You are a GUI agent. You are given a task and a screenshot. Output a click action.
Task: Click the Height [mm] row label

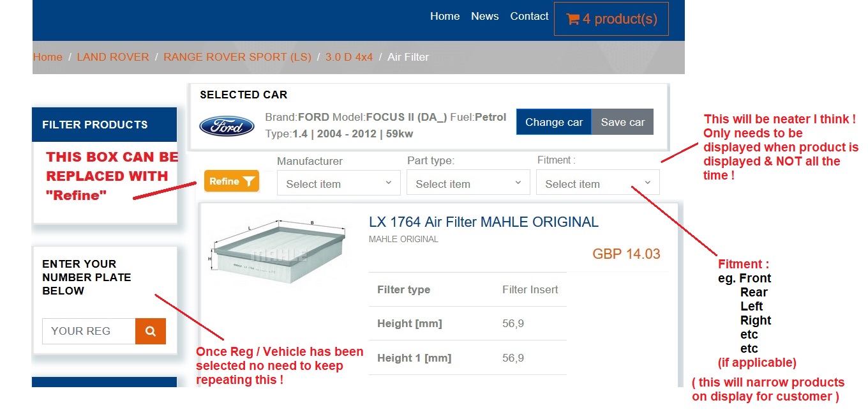(410, 323)
